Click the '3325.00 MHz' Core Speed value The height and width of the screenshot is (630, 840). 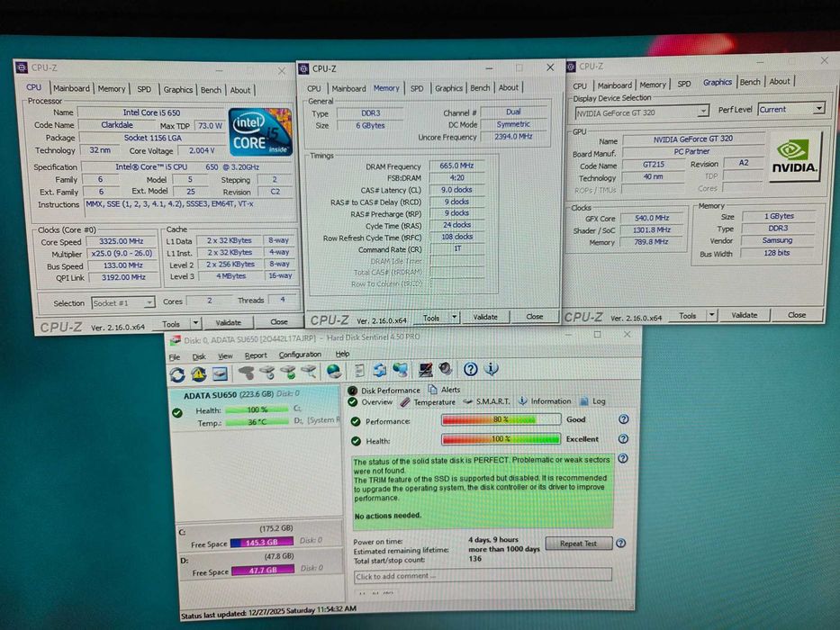click(x=122, y=241)
